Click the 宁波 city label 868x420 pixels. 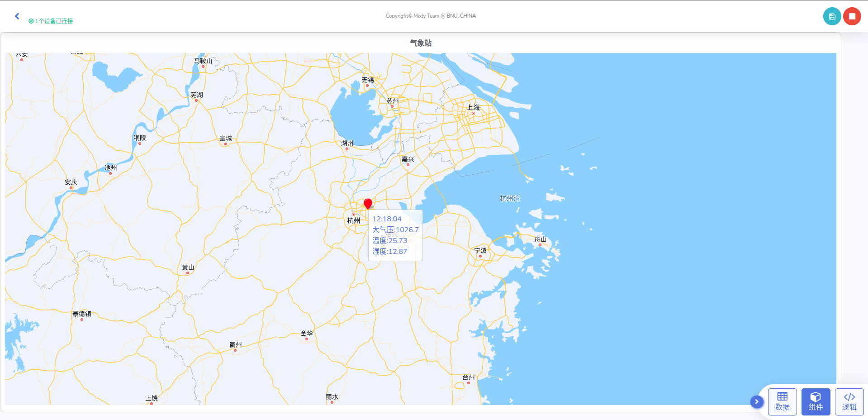pyautogui.click(x=480, y=250)
